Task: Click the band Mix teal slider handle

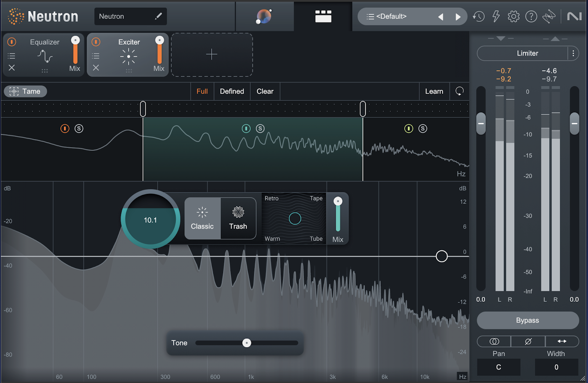Action: [338, 201]
